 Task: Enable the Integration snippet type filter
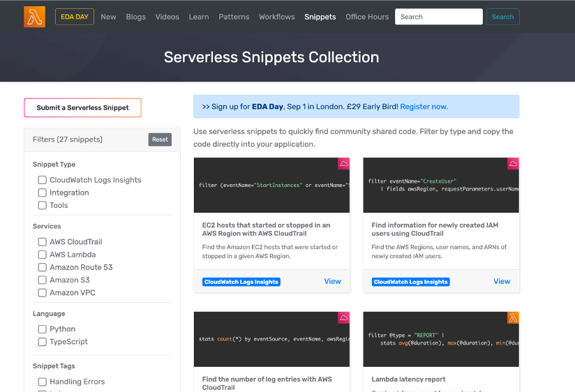42,193
